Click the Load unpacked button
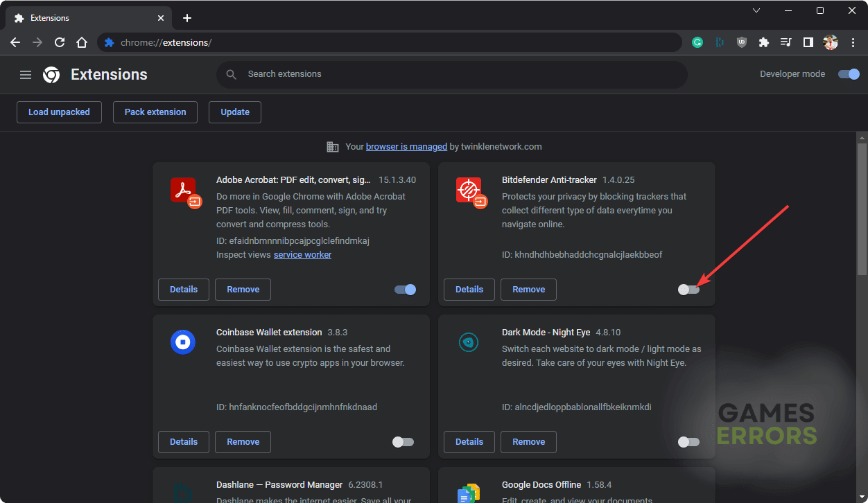Viewport: 868px width, 503px height. (x=59, y=112)
